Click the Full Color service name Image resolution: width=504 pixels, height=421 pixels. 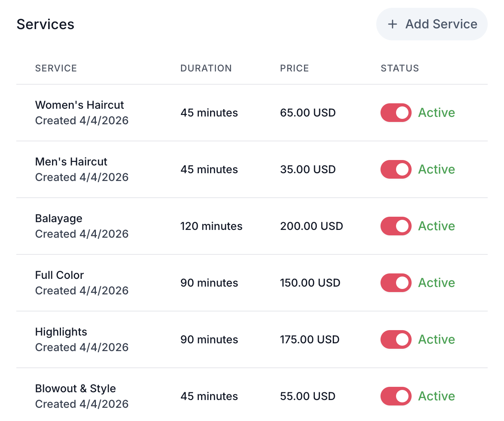pyautogui.click(x=59, y=275)
